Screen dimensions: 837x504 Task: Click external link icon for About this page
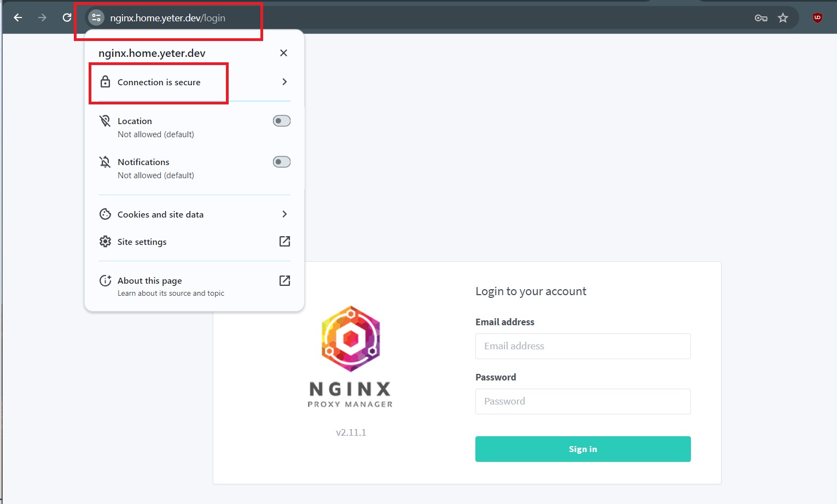[x=284, y=280]
